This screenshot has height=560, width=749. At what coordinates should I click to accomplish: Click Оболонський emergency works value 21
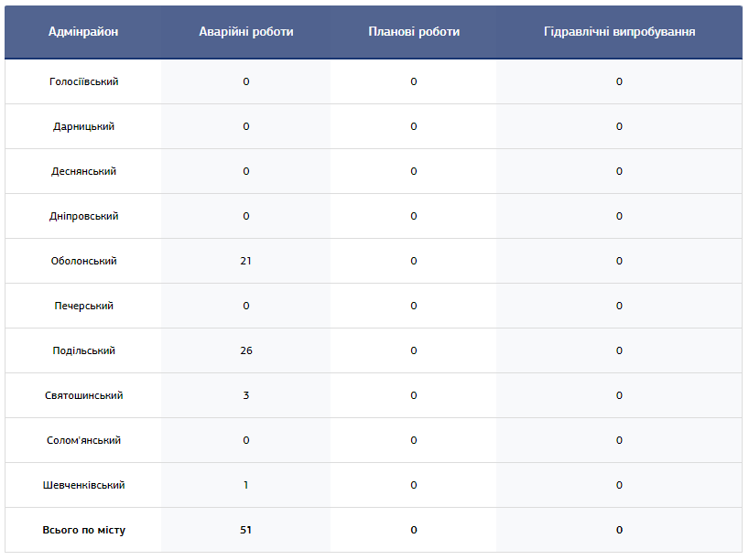click(x=245, y=262)
